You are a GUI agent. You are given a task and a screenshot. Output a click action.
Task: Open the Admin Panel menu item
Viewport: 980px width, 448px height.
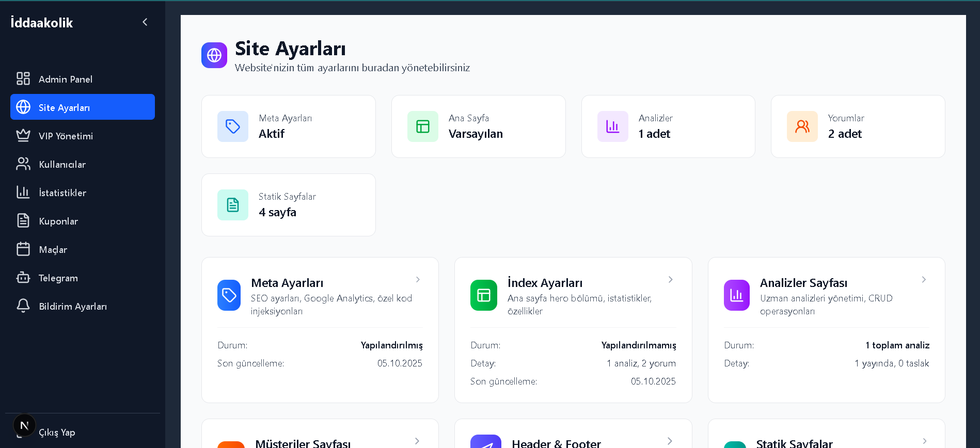coord(83,78)
